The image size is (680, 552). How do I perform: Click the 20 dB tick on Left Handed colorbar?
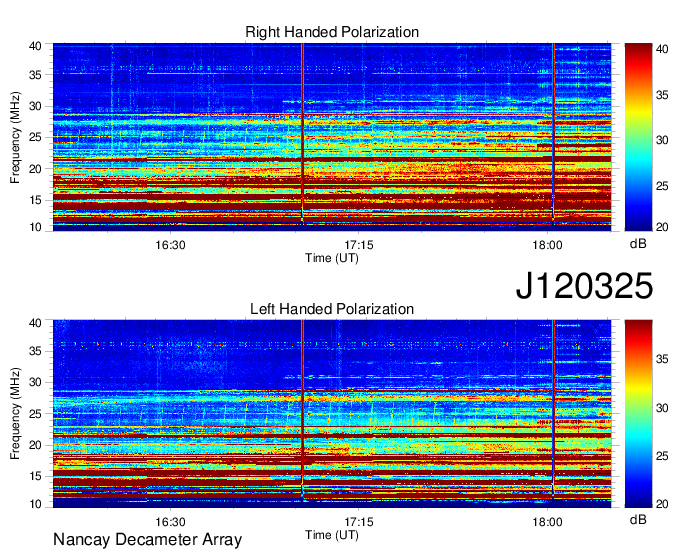662,503
